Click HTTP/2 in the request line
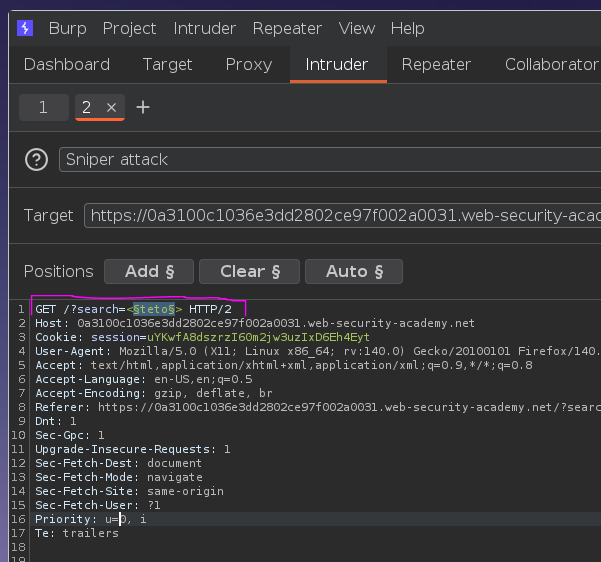 point(210,309)
